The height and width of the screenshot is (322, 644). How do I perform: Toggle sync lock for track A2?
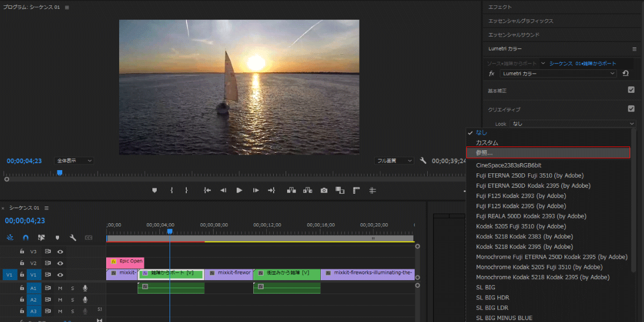(48, 299)
